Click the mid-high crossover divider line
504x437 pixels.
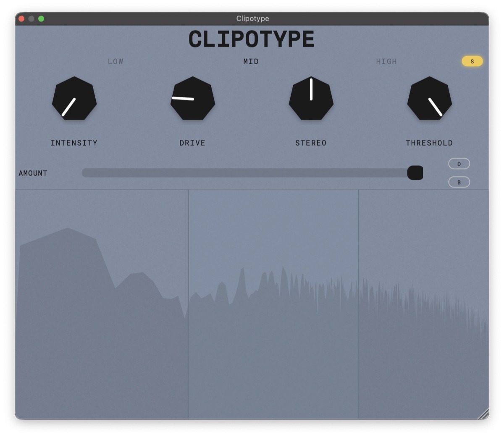pyautogui.click(x=358, y=304)
